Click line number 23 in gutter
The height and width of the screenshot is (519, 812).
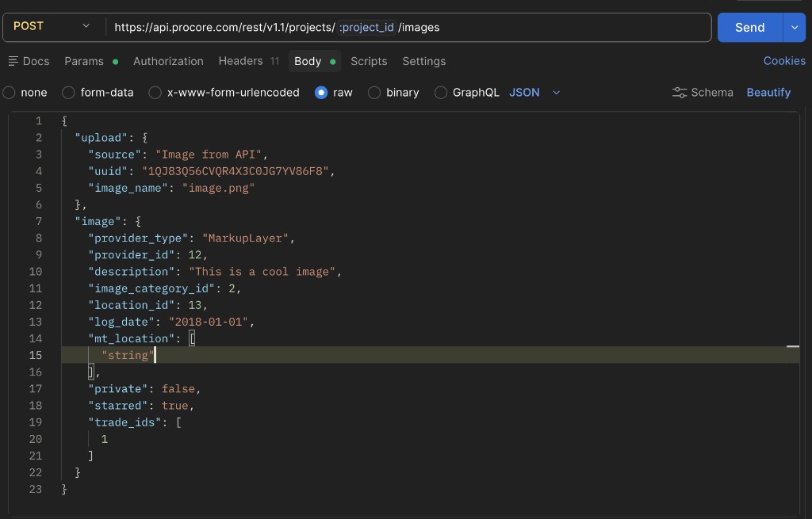click(x=35, y=489)
